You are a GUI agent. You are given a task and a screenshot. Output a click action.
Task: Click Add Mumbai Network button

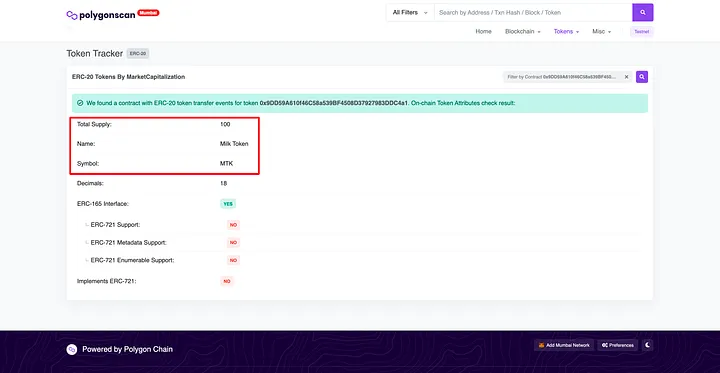click(564, 345)
